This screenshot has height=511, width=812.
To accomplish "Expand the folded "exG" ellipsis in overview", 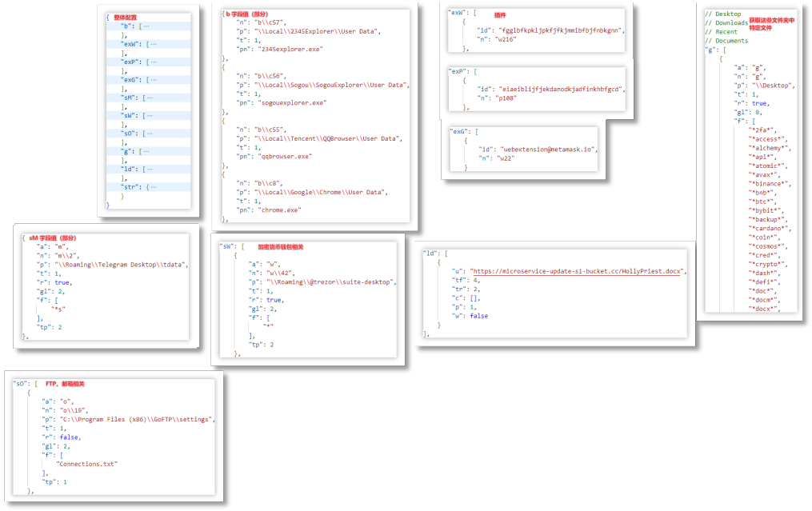I will [x=152, y=80].
